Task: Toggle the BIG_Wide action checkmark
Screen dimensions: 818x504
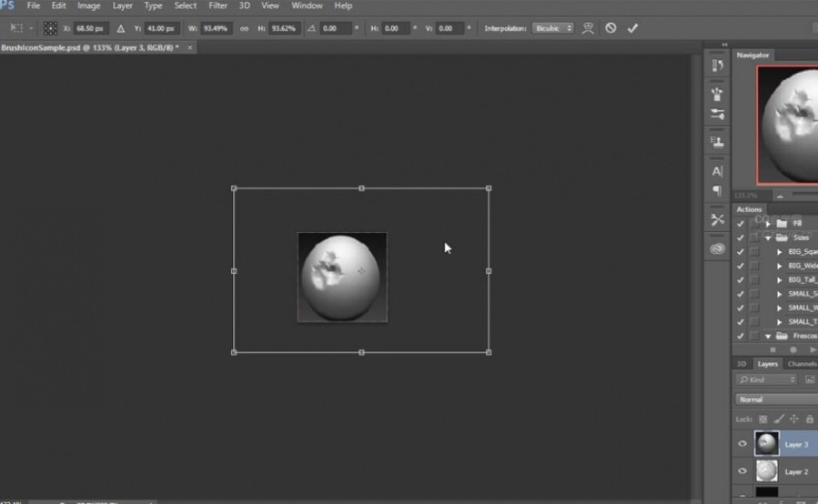Action: [740, 266]
